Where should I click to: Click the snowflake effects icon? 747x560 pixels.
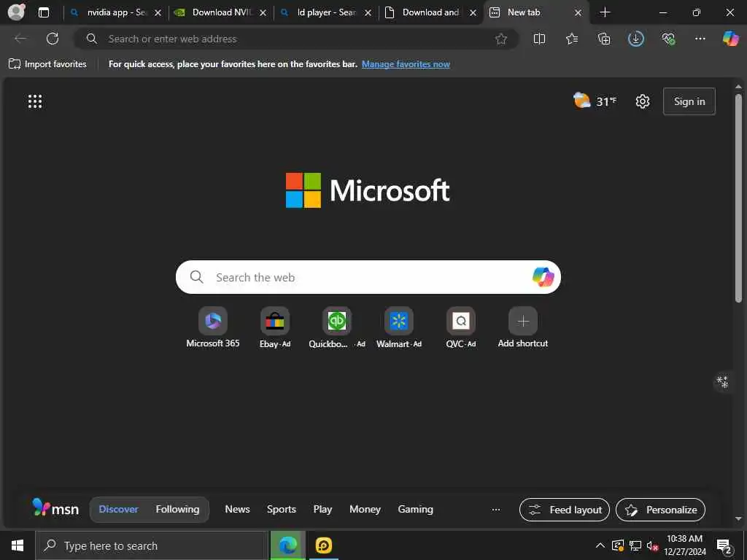pos(723,382)
